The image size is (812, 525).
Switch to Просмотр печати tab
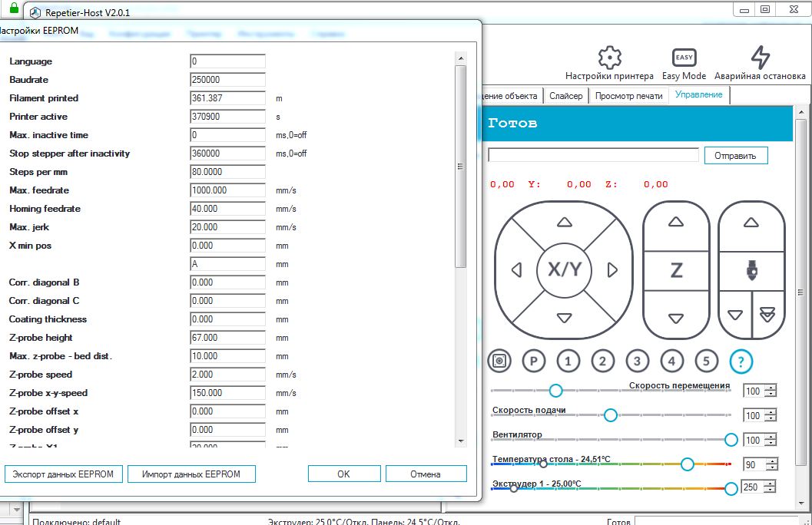click(628, 95)
